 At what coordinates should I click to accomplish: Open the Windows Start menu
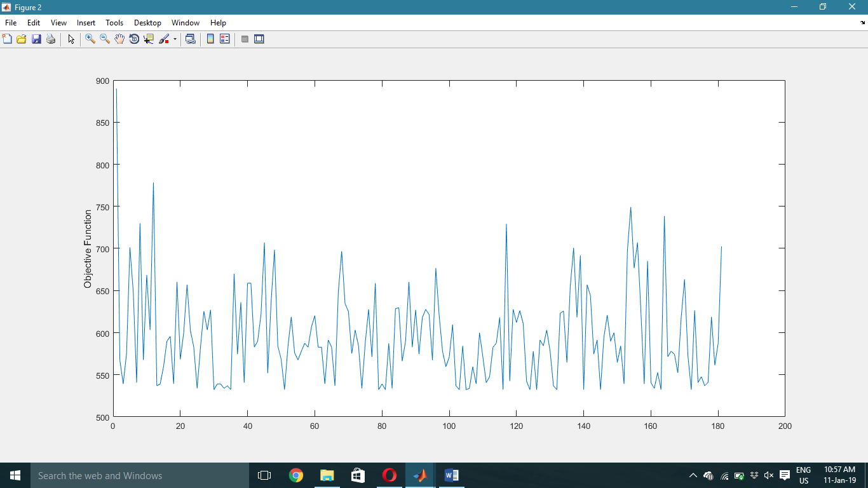click(15, 475)
